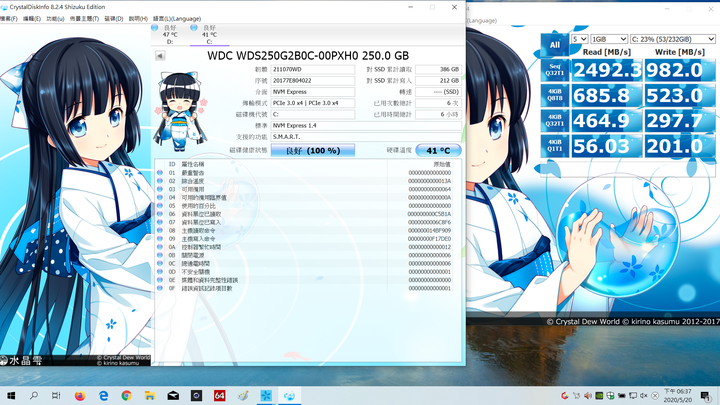Image resolution: width=720 pixels, height=405 pixels.
Task: Click the taskbar clock showing 06:37
Action: point(678,395)
